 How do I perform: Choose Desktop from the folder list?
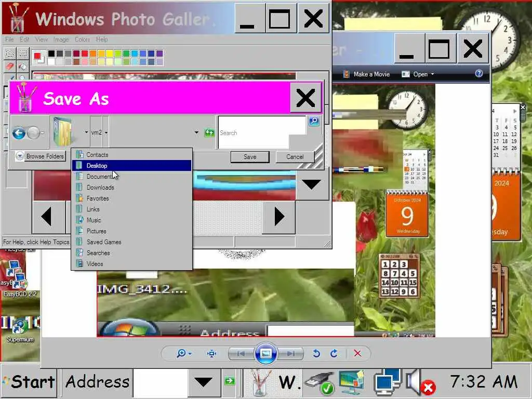click(131, 166)
